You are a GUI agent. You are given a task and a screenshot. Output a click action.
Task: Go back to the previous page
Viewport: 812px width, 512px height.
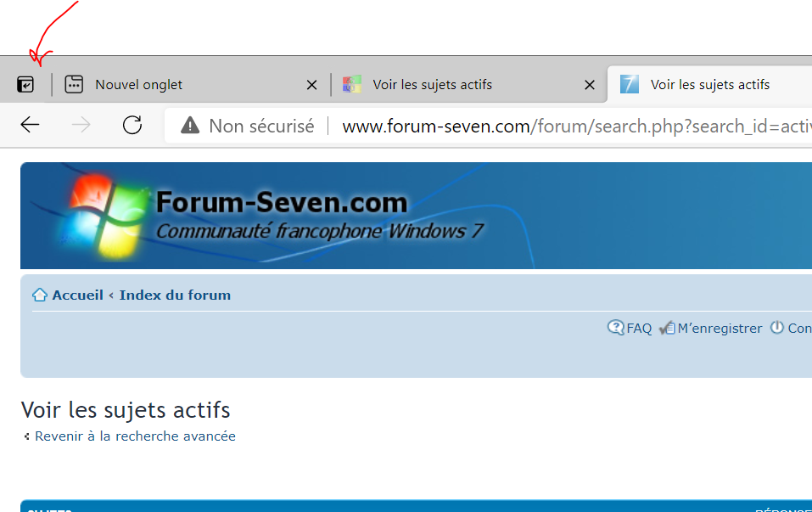(30, 125)
